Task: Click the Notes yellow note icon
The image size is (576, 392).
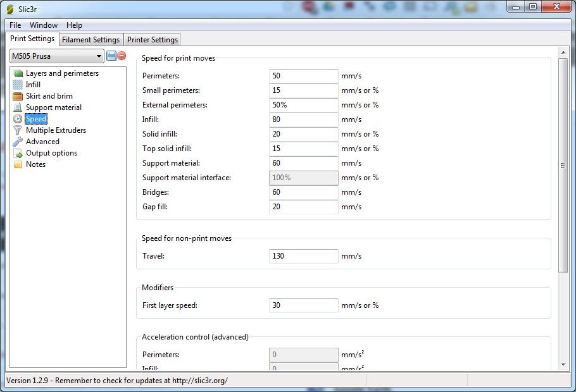Action: click(x=18, y=164)
